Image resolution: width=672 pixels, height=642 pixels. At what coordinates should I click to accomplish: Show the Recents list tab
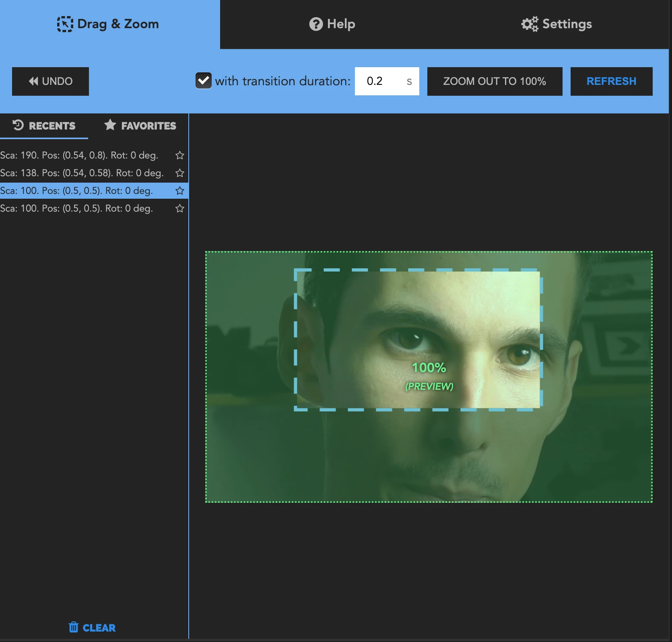(44, 126)
